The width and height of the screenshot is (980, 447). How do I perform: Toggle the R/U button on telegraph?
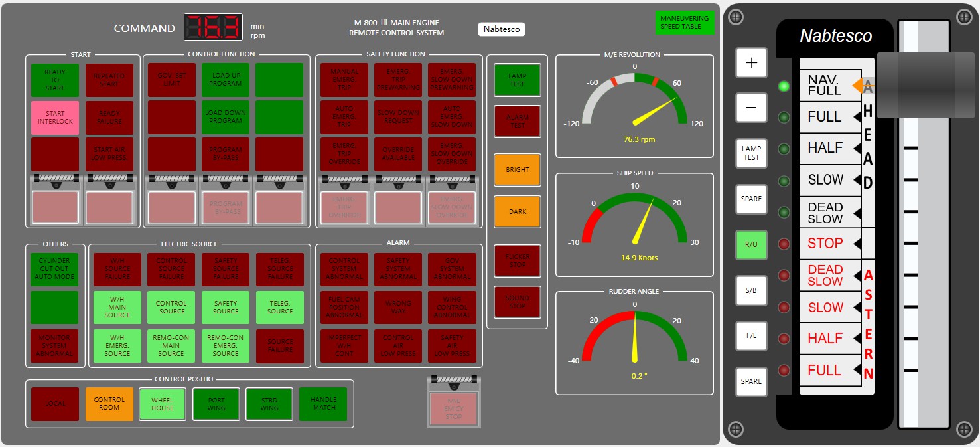[751, 244]
